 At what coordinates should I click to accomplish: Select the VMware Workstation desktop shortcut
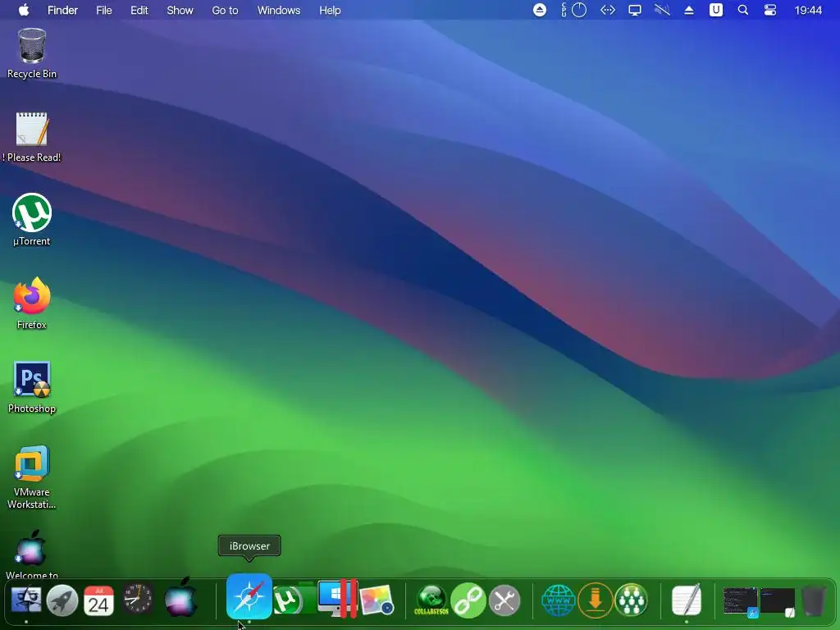32,477
